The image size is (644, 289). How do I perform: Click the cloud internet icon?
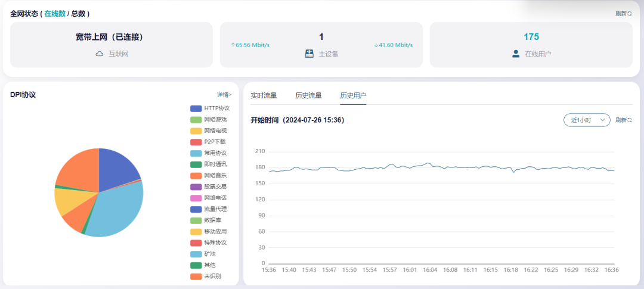point(100,54)
